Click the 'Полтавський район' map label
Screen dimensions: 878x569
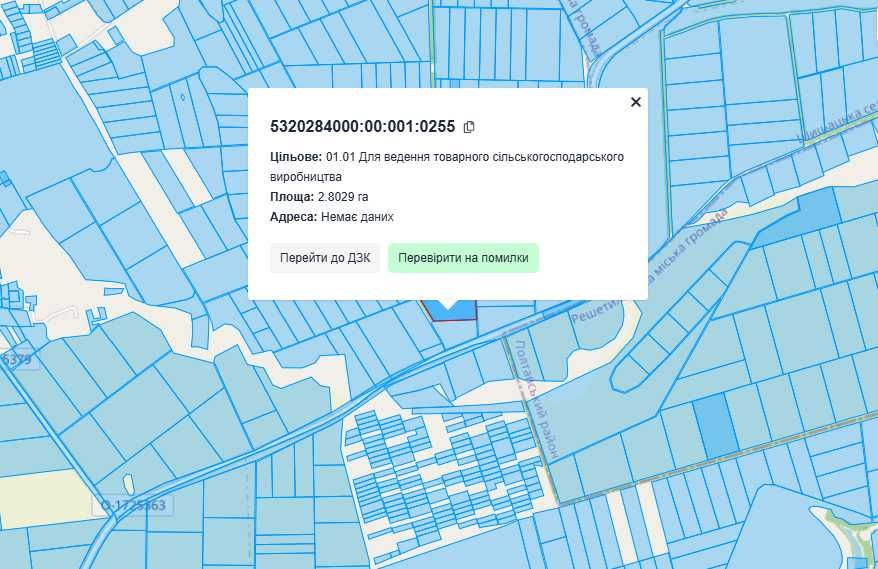coord(535,399)
